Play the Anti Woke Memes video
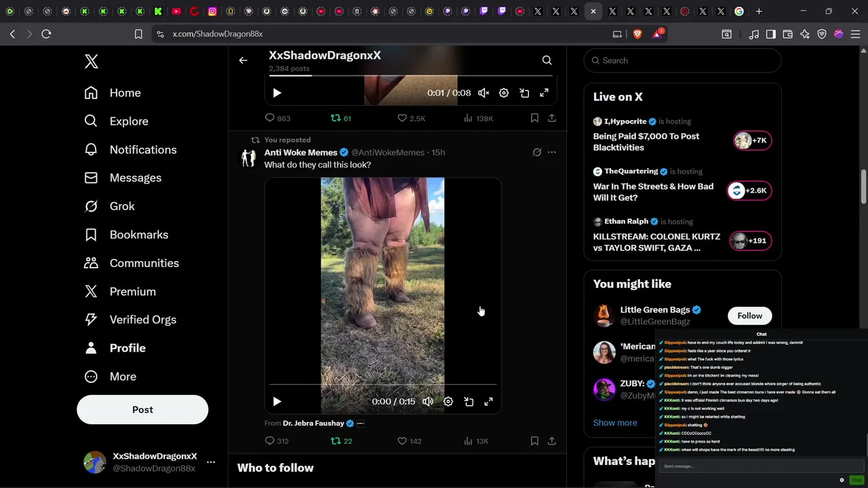 [x=277, y=401]
